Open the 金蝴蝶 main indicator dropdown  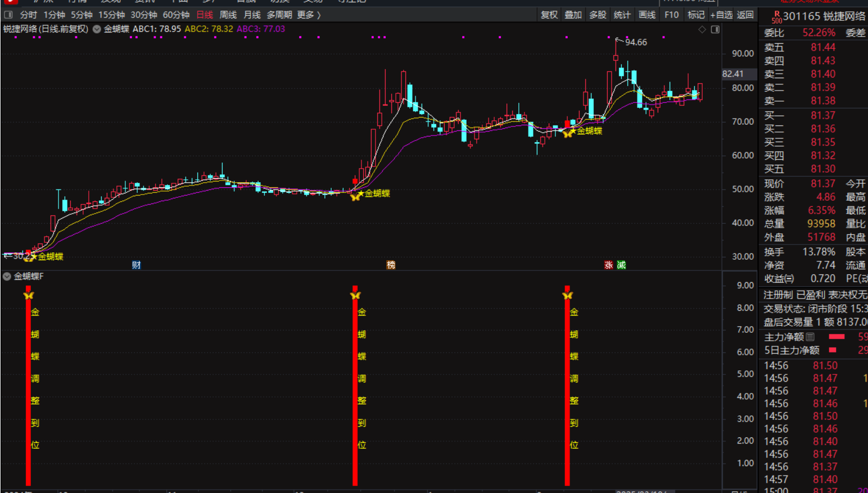click(97, 29)
